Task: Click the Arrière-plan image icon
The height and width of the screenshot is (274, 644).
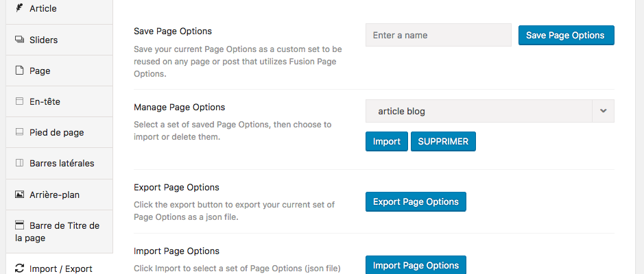Action: 19,195
